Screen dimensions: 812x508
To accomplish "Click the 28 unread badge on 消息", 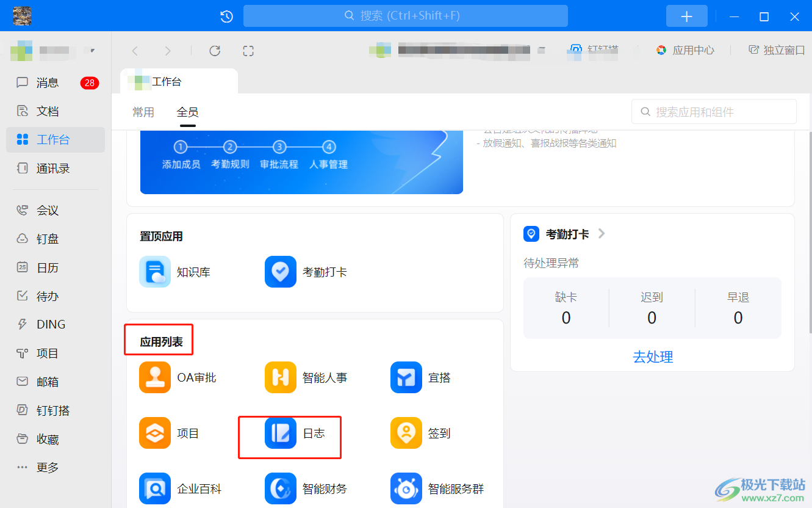I will pos(90,82).
